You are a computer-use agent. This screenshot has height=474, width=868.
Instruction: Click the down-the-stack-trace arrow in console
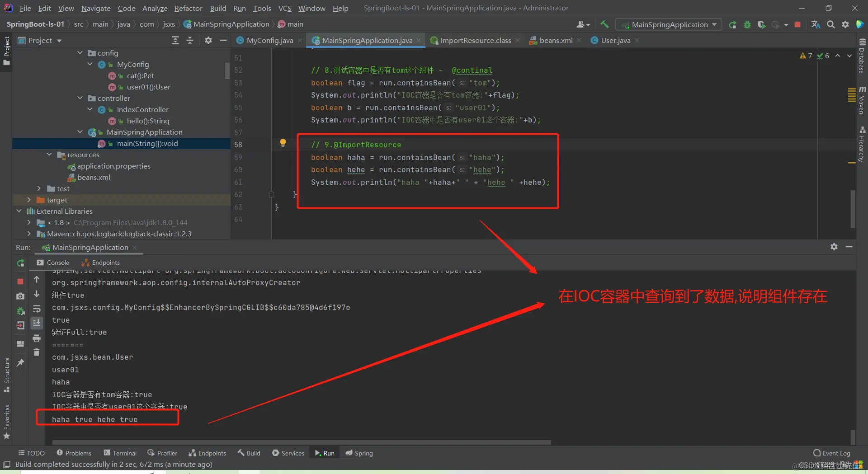pyautogui.click(x=37, y=294)
